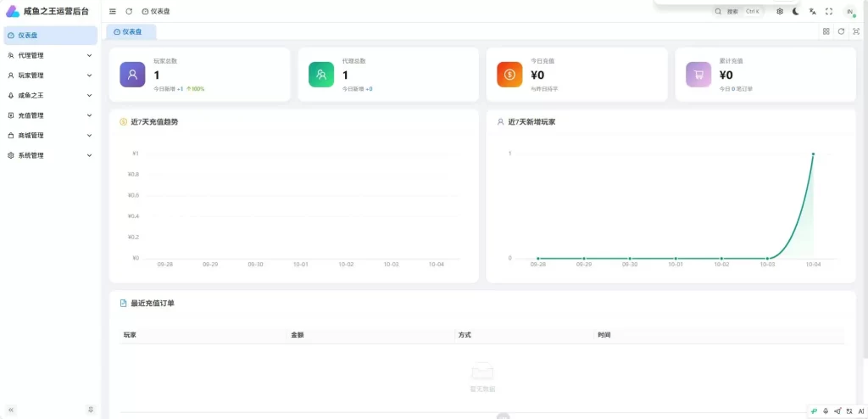Screen dimensions: 868x419
Task: Click the green 代理总数 agents icon
Action: tap(321, 75)
